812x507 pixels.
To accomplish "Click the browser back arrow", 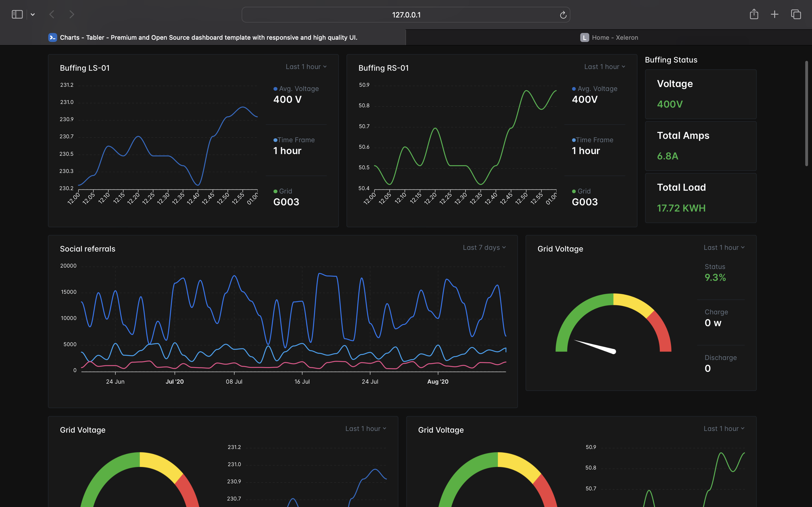I will click(52, 14).
